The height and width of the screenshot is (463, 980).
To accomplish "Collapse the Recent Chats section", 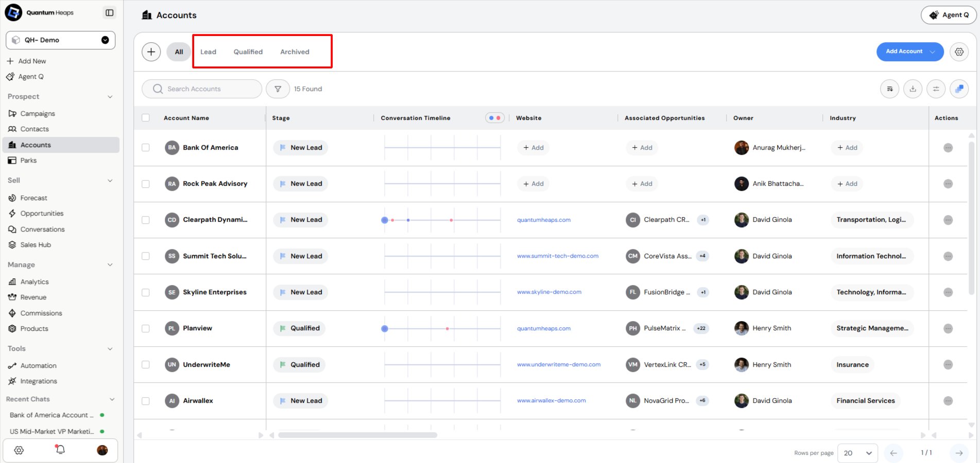I will (112, 399).
